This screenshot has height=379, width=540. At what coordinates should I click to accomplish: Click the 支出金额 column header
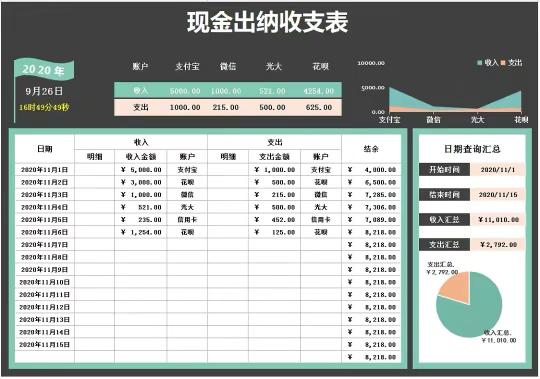[274, 157]
